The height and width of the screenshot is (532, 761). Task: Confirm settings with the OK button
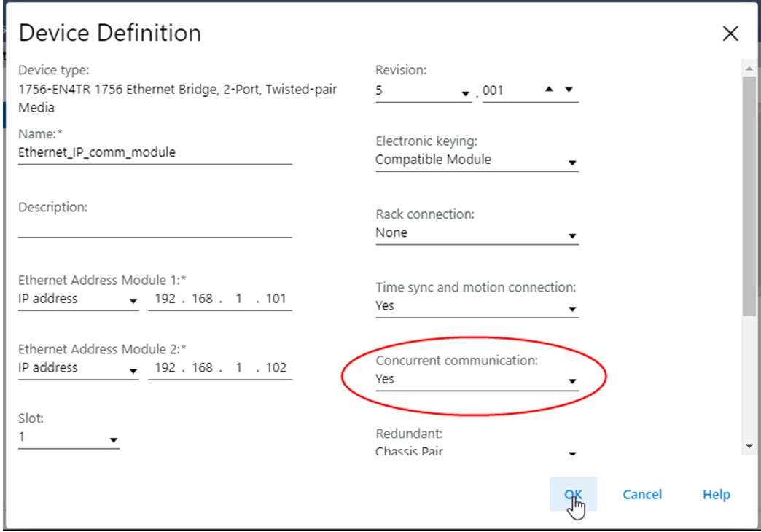[574, 494]
